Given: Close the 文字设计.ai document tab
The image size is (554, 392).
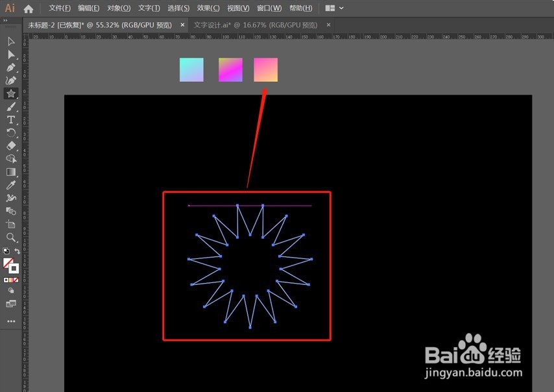Looking at the screenshot, I should 329,25.
